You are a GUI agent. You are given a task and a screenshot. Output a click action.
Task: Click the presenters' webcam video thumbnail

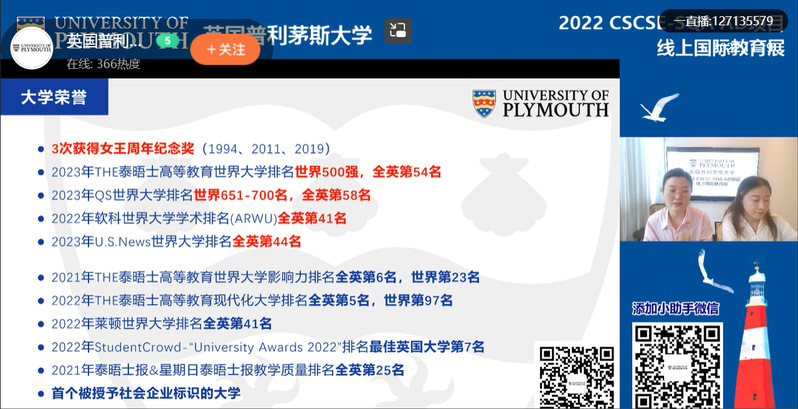pyautogui.click(x=708, y=190)
